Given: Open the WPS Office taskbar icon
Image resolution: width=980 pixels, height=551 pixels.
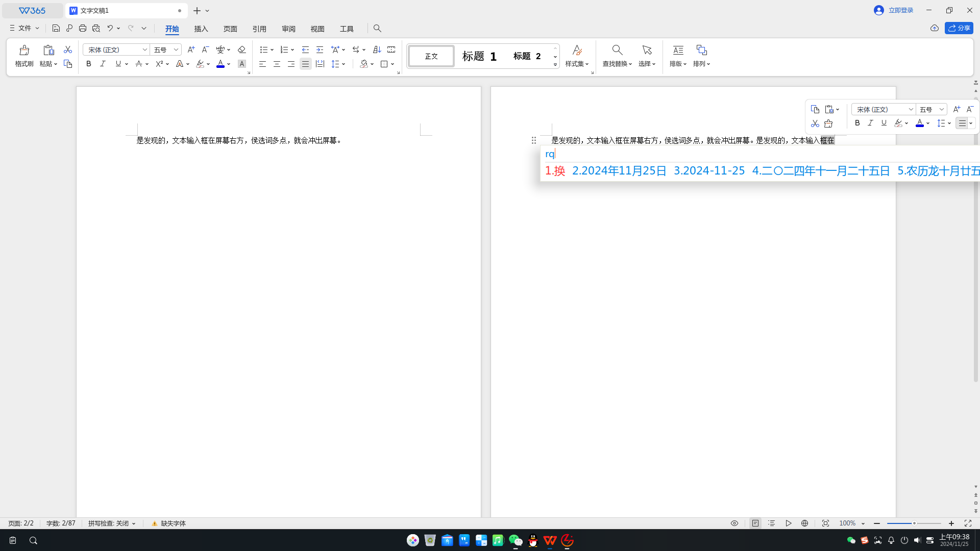Looking at the screenshot, I should tap(550, 540).
